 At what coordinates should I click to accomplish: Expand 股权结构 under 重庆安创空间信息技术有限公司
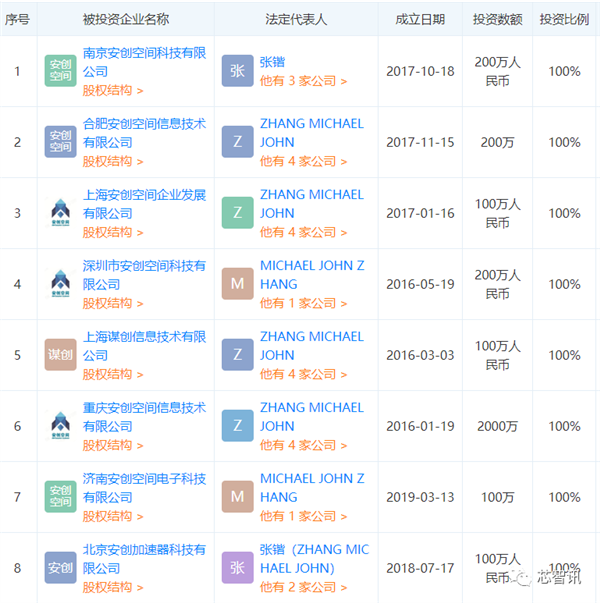112,445
